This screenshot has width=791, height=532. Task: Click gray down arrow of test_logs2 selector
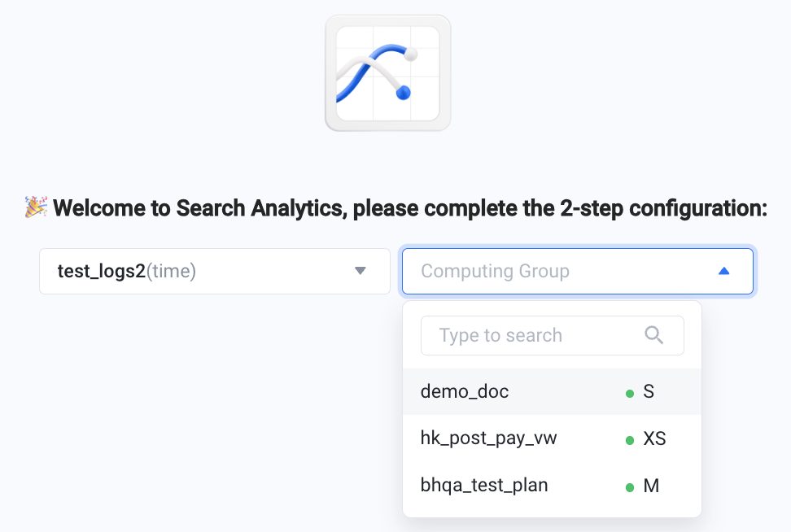361,271
